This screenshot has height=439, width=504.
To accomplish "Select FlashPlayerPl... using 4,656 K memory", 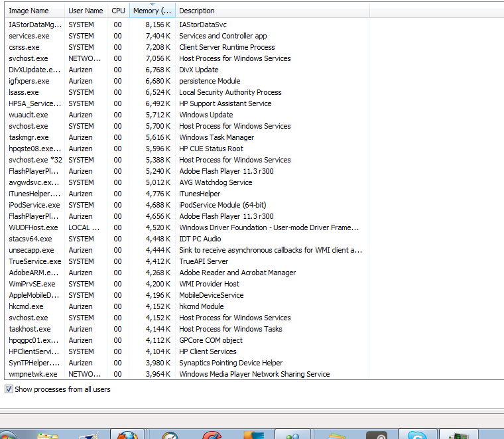I will 187,216.
